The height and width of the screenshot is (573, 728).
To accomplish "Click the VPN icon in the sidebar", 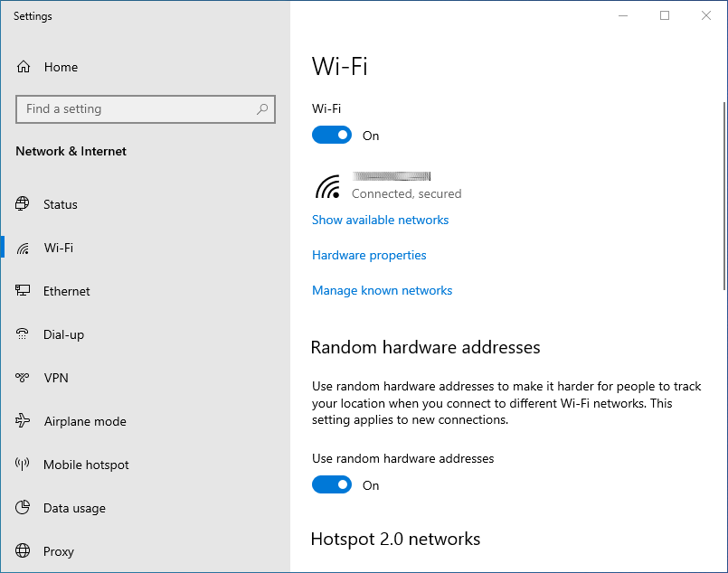I will [23, 378].
